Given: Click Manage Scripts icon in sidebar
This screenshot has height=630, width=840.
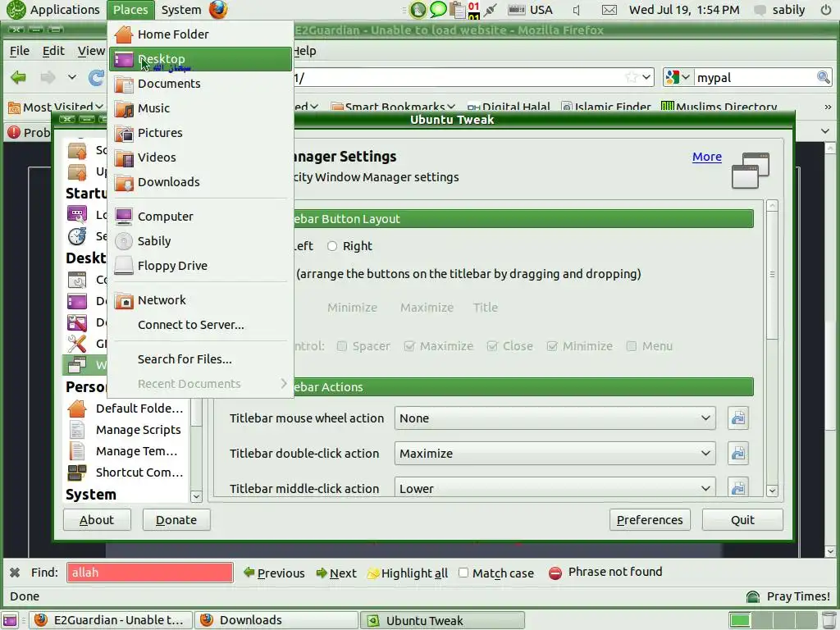Looking at the screenshot, I should pyautogui.click(x=77, y=430).
